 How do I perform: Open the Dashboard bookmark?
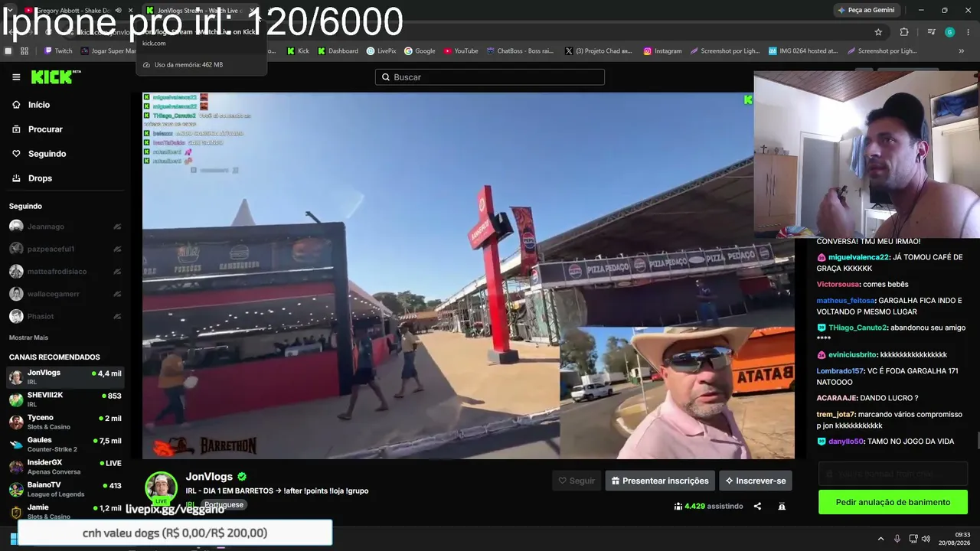[x=338, y=51]
